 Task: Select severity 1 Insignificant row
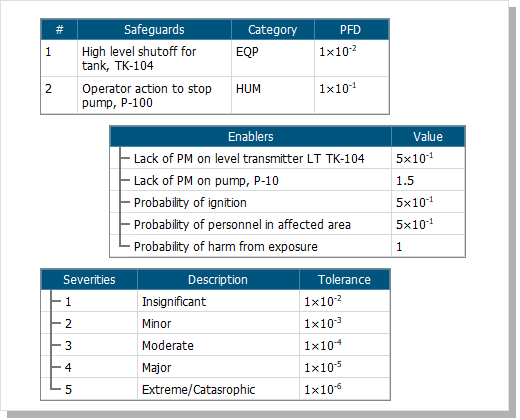215,301
